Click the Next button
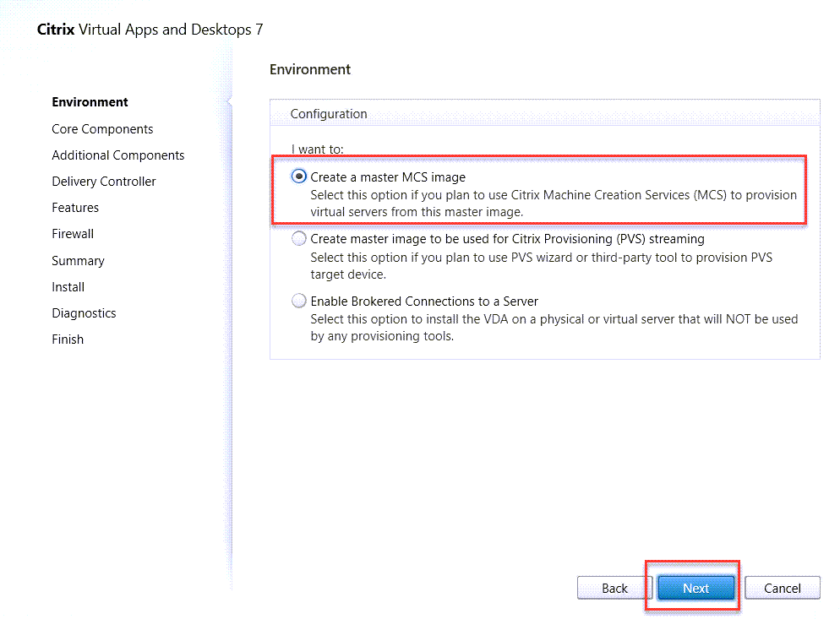The image size is (840, 630). [x=695, y=588]
